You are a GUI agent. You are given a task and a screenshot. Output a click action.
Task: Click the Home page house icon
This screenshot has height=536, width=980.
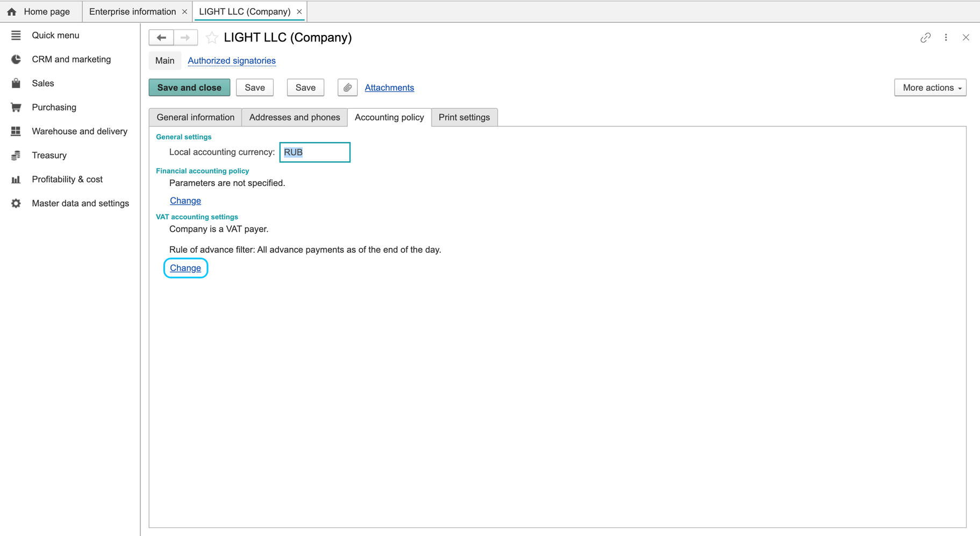12,11
